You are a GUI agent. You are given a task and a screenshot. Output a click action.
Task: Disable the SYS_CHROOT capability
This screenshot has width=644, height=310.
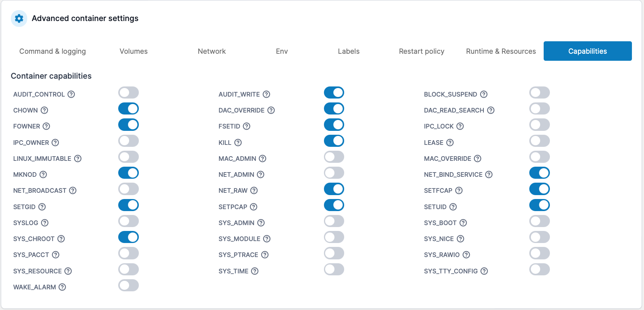[x=128, y=237]
